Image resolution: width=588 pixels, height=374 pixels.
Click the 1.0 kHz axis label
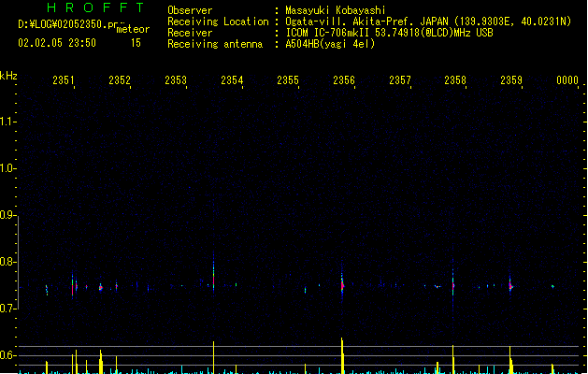pyautogui.click(x=7, y=168)
